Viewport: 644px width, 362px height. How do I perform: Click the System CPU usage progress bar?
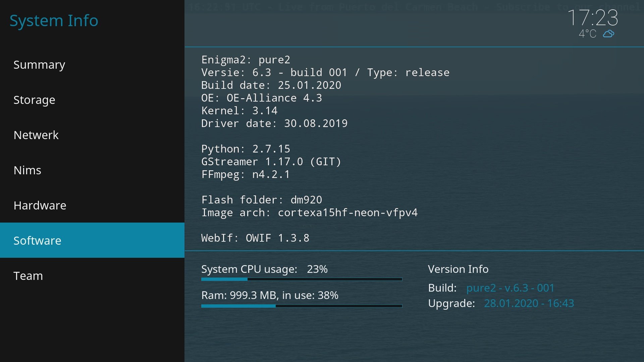302,279
